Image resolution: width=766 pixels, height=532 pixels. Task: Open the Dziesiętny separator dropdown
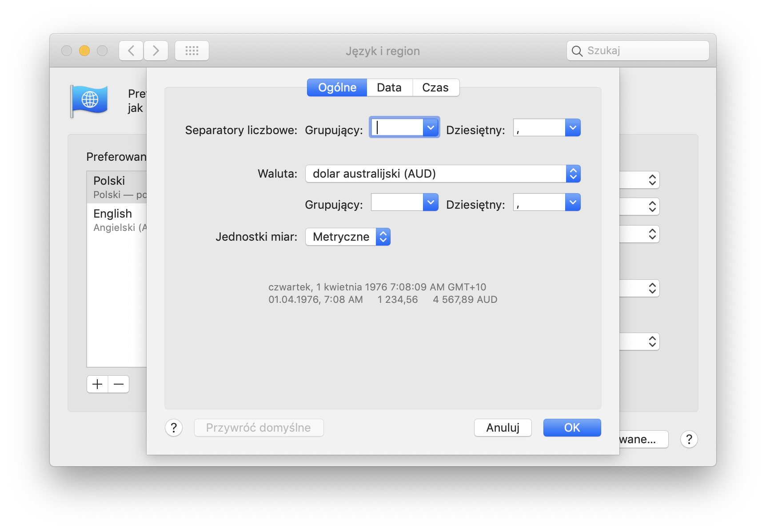573,127
